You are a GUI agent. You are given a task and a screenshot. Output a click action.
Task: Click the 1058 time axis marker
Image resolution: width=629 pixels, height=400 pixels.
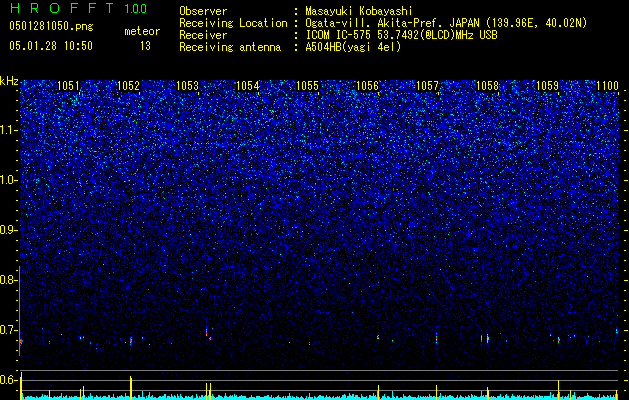tap(487, 86)
